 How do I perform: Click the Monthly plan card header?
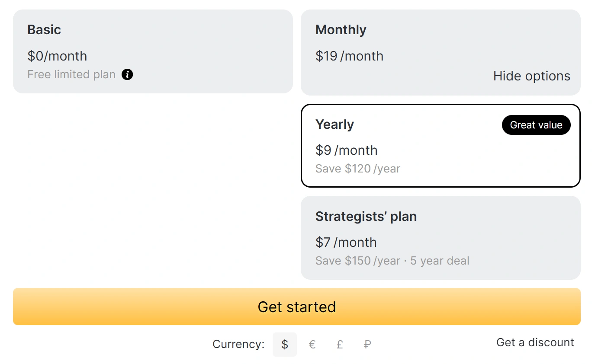click(x=341, y=30)
